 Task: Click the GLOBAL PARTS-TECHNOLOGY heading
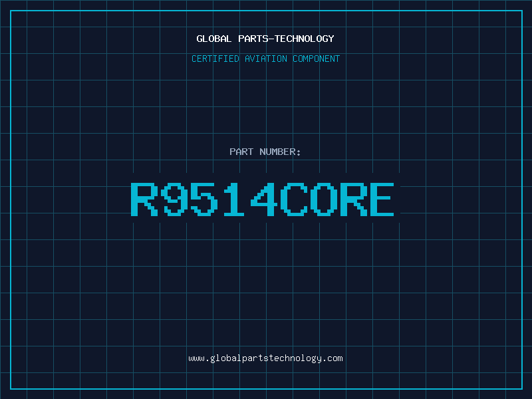[x=265, y=39]
